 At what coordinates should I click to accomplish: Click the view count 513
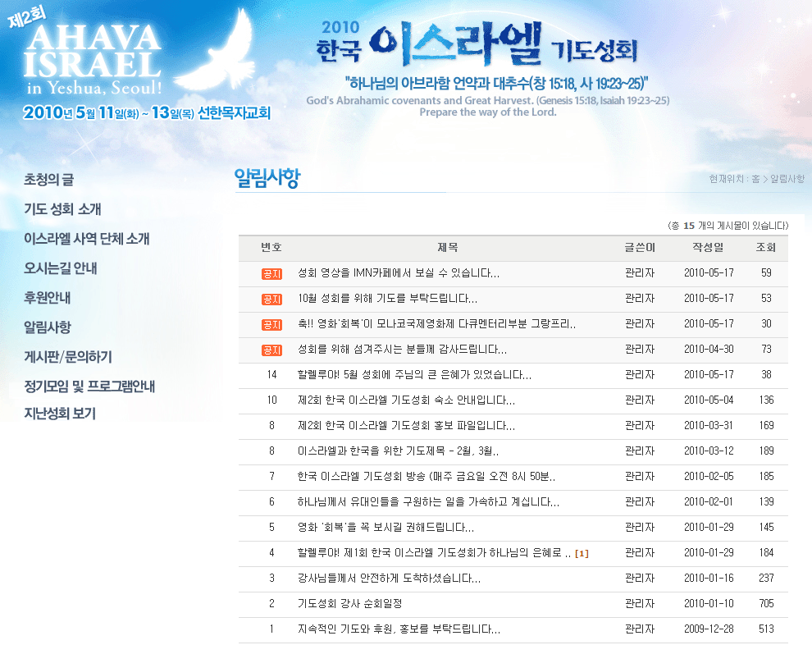pos(766,629)
